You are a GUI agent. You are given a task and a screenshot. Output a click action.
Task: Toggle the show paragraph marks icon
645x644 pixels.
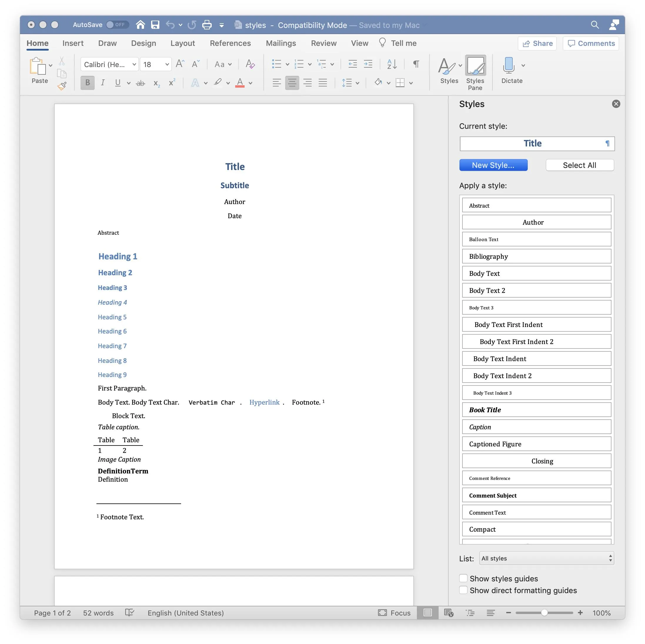pos(416,64)
